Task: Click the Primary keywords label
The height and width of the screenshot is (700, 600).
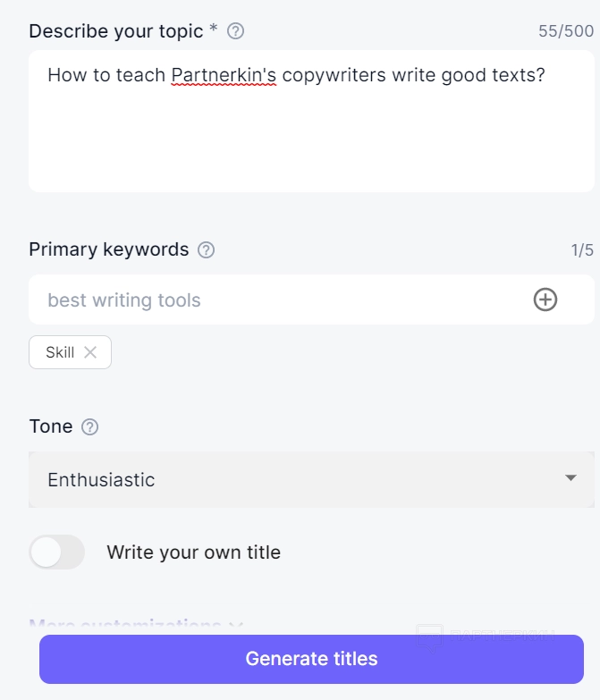Action: [108, 249]
